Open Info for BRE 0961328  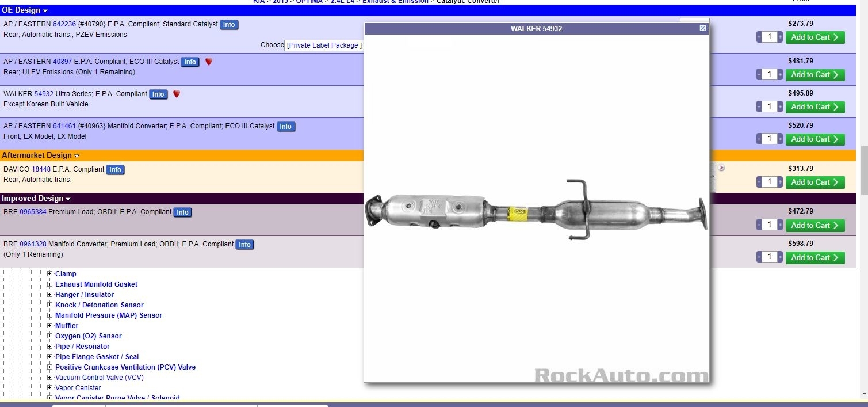(244, 244)
